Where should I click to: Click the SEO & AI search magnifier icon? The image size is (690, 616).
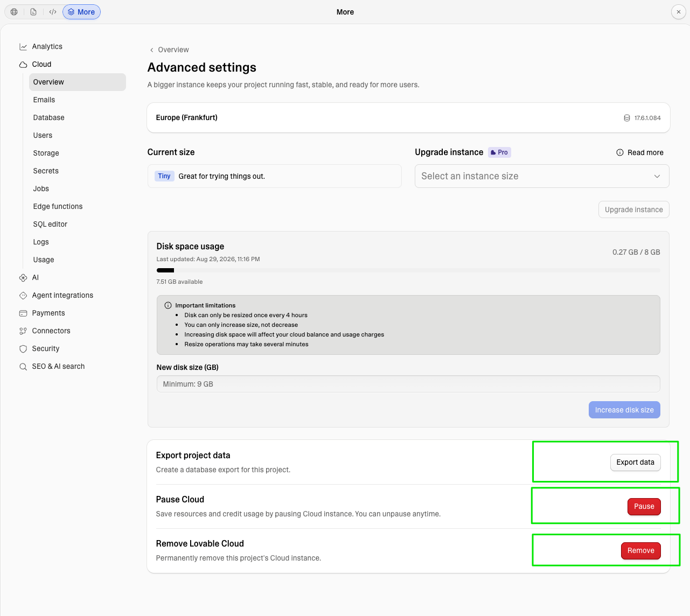coord(23,367)
